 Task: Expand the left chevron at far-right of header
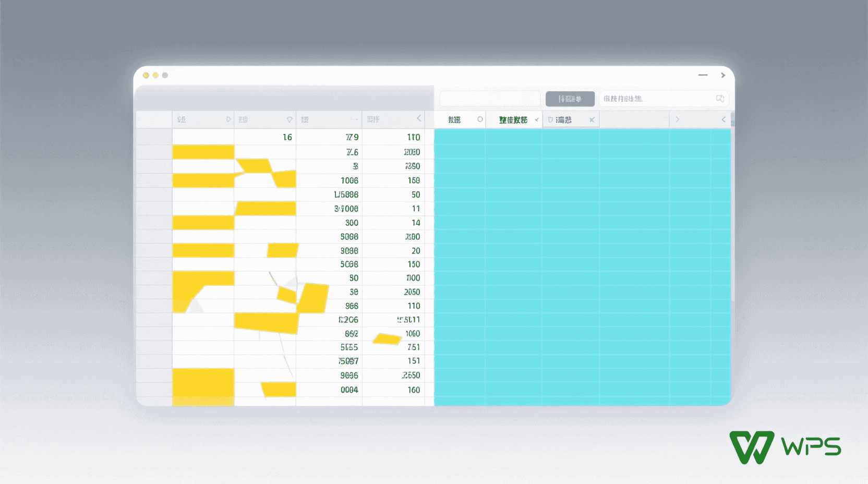tap(724, 119)
